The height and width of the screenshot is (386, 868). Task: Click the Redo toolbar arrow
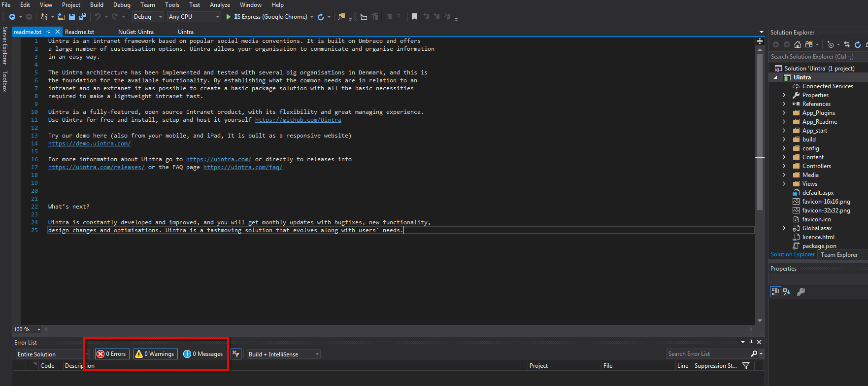[x=115, y=17]
